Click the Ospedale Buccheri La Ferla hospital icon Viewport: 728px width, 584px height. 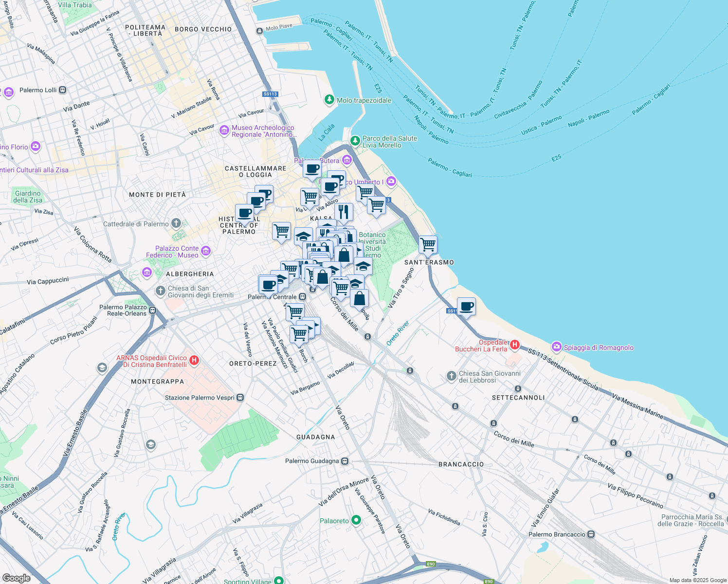pos(514,345)
